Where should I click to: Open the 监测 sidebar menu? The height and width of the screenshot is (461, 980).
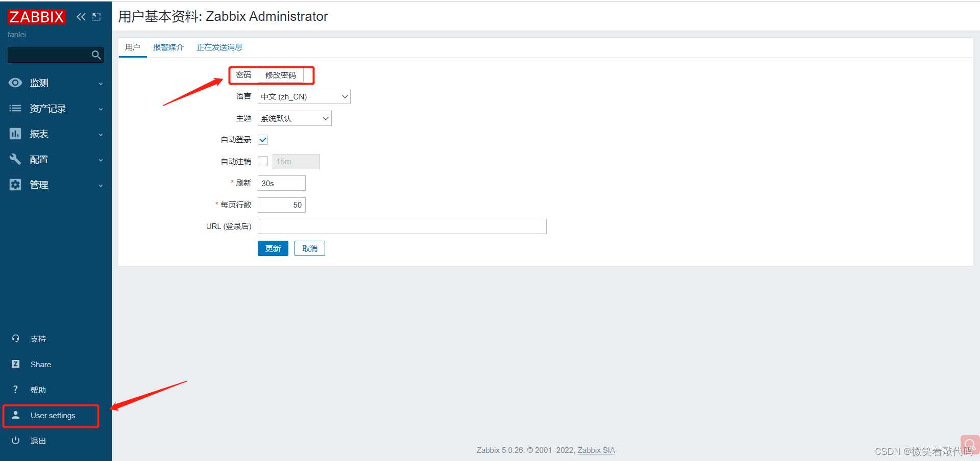pos(56,83)
